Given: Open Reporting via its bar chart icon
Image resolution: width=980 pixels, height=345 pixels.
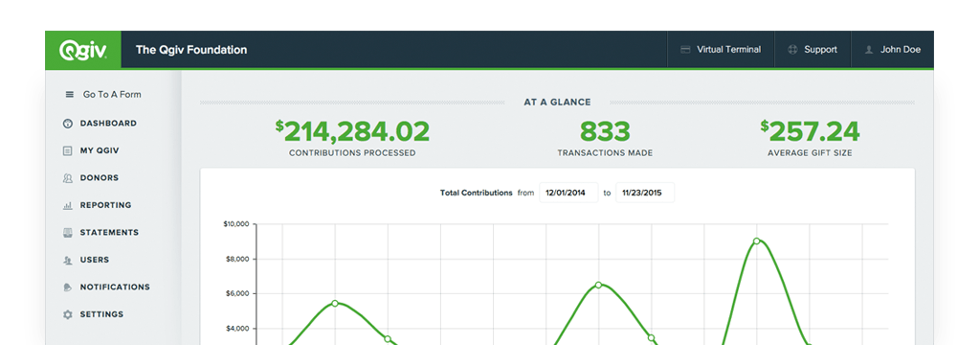Looking at the screenshot, I should tap(68, 205).
